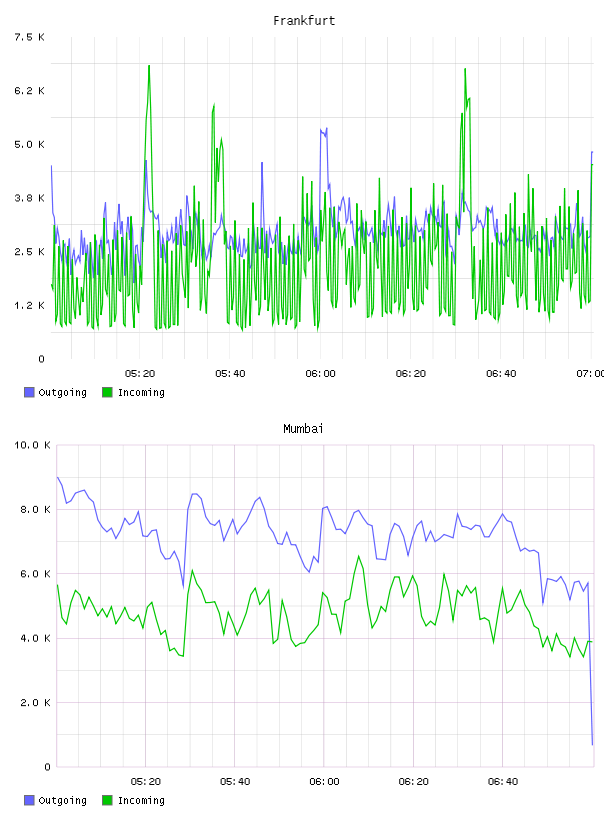This screenshot has width=608, height=816.
Task: Click the 05:20 time label in Frankfurt
Action: point(140,374)
